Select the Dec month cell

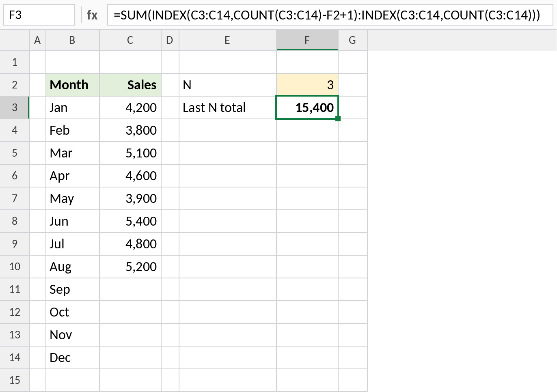(73, 358)
